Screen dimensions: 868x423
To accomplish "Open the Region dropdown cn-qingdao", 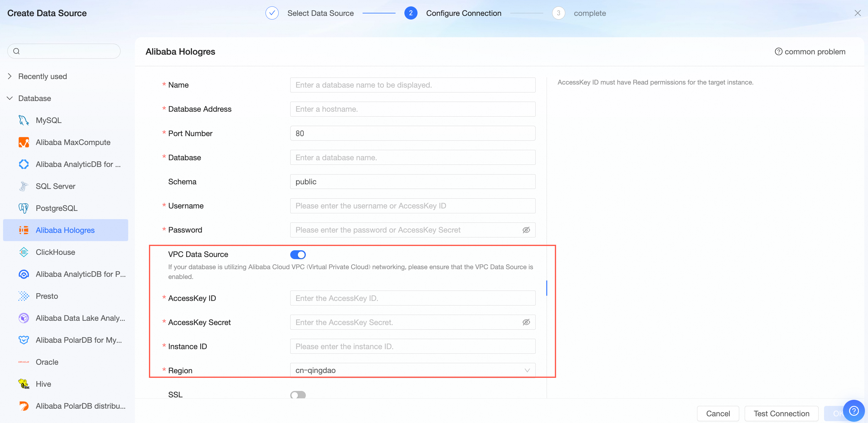I will point(412,371).
